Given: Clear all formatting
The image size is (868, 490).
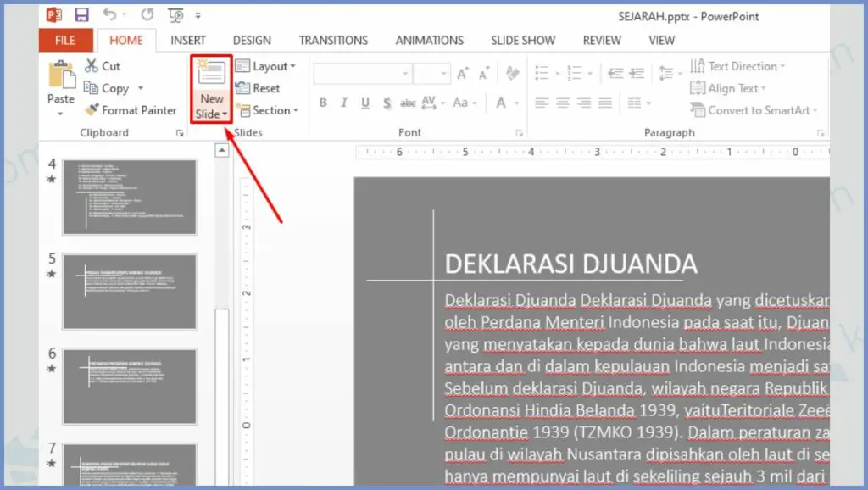Looking at the screenshot, I should [x=513, y=73].
